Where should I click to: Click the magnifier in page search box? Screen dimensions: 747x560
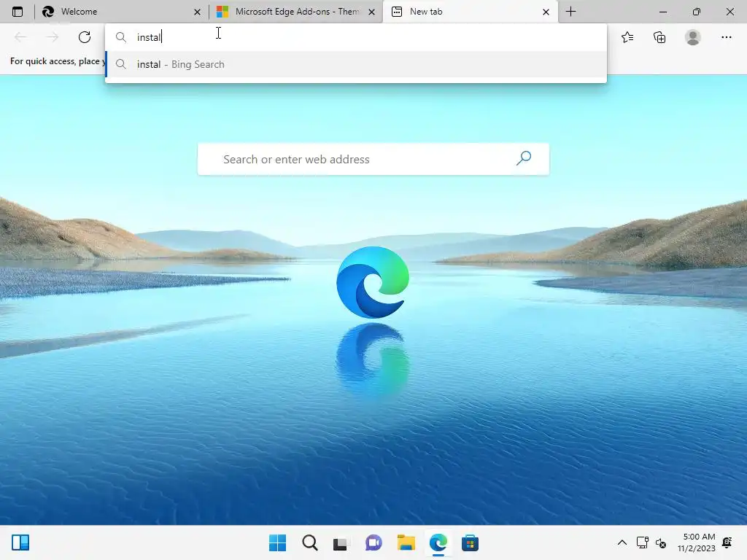[524, 158]
